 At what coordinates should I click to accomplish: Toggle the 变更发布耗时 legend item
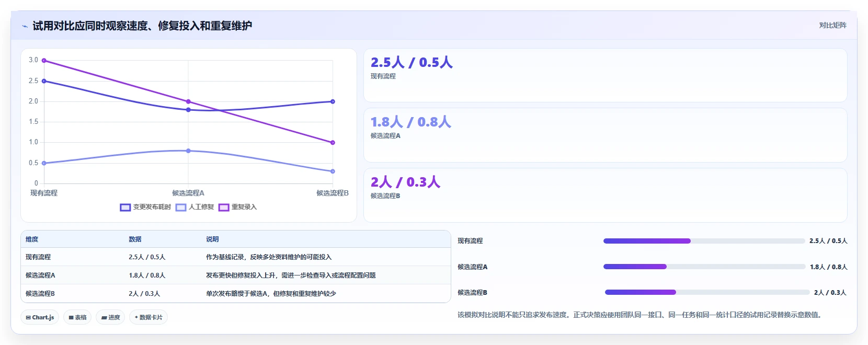click(x=145, y=207)
